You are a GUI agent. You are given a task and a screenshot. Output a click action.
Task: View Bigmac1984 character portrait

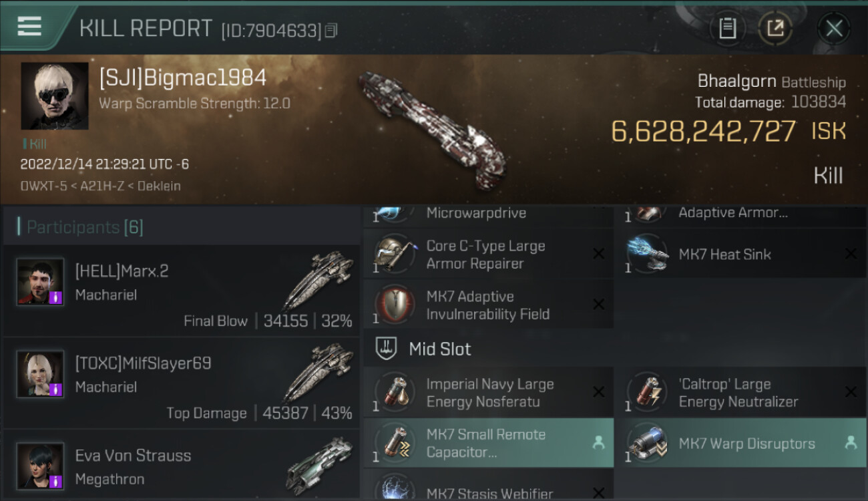click(55, 96)
